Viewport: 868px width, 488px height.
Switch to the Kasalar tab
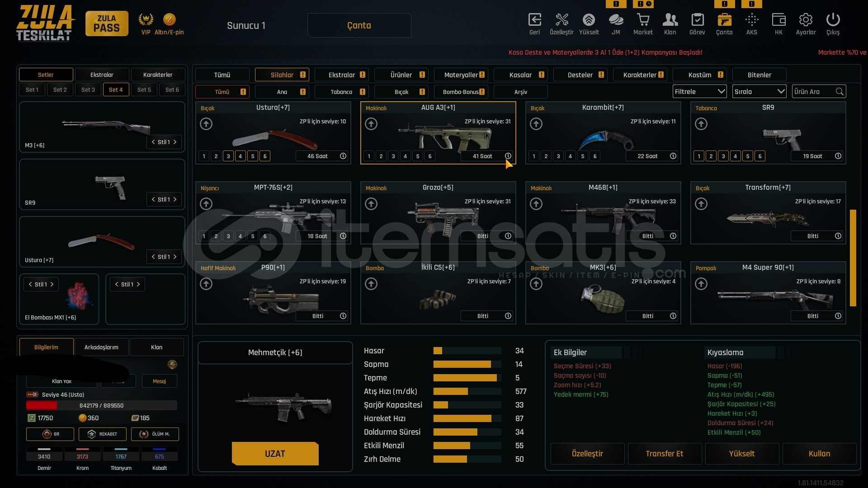pos(521,75)
